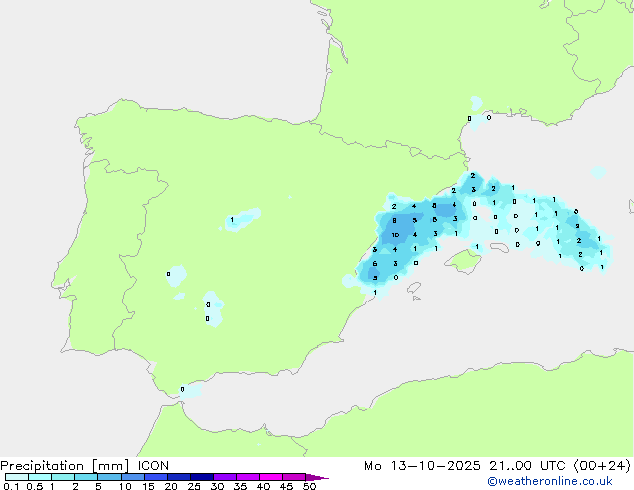Screen dimensions: 634x490
Task: Pick the 10–15 mm legend color box
Action: click(133, 477)
